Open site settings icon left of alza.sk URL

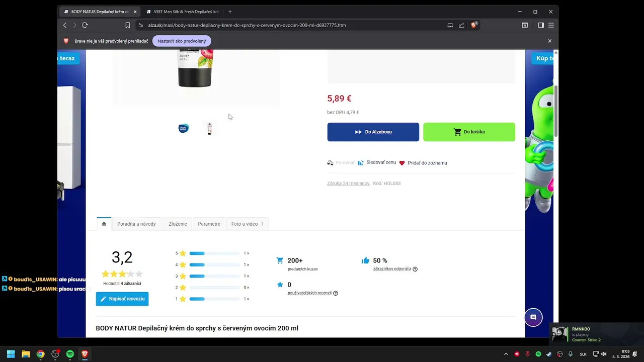pyautogui.click(x=141, y=25)
